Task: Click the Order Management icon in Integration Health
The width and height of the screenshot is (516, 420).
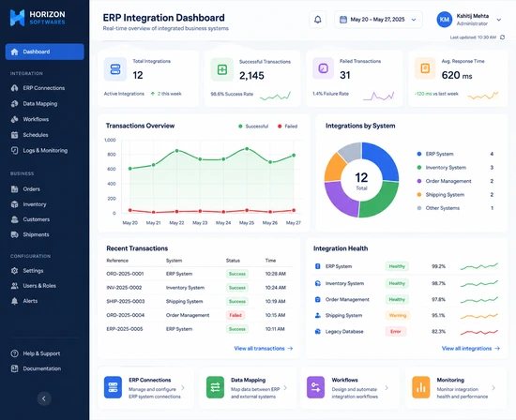Action: click(317, 299)
